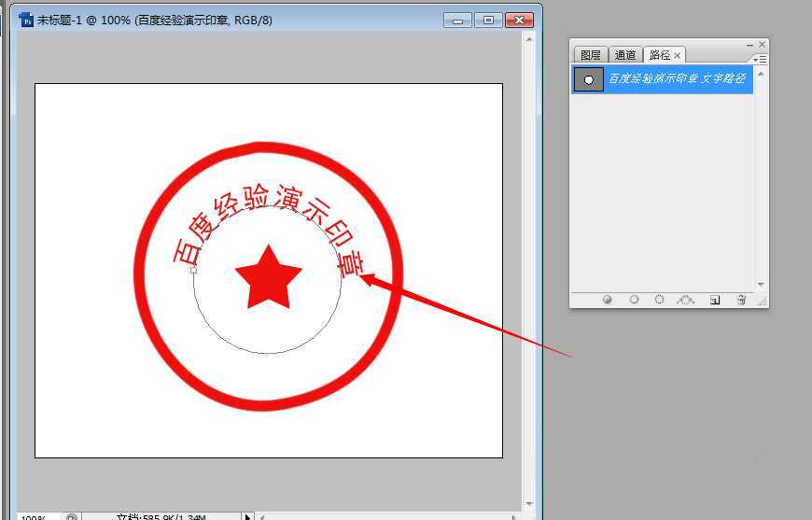The width and height of the screenshot is (812, 520).
Task: Switch to the 图层 (Layers) tab
Action: pyautogui.click(x=590, y=55)
